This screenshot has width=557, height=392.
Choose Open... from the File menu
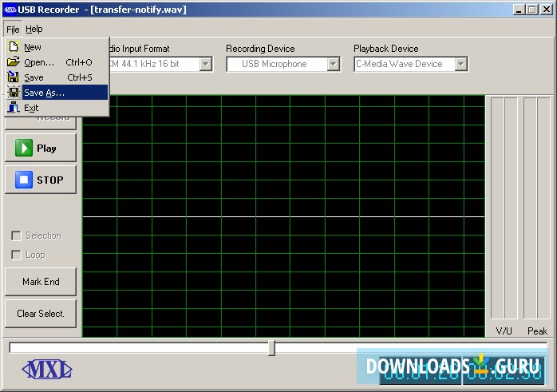pos(57,62)
